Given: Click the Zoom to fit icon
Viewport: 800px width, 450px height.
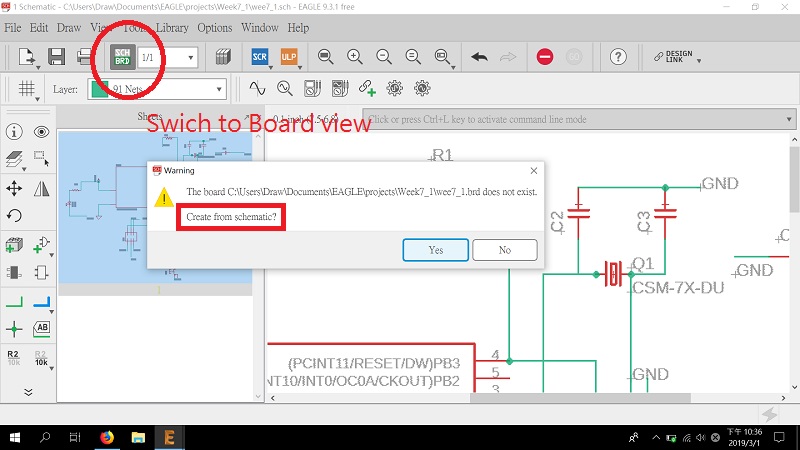Looking at the screenshot, I should pyautogui.click(x=326, y=57).
